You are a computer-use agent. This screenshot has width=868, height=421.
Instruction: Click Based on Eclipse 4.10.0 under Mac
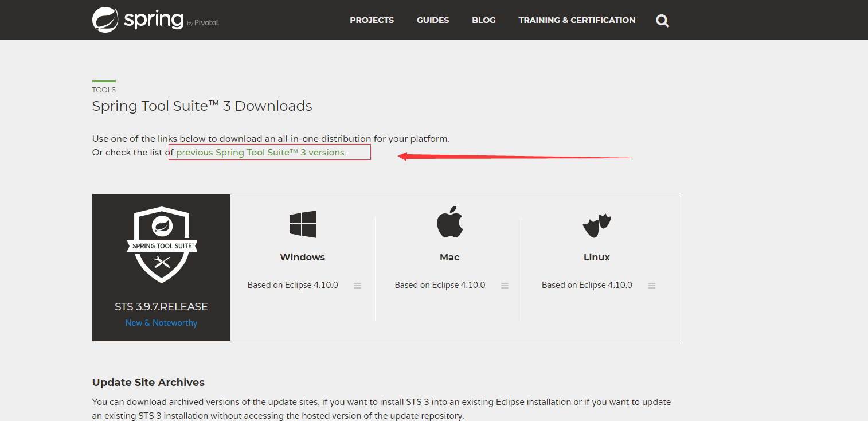(x=440, y=285)
